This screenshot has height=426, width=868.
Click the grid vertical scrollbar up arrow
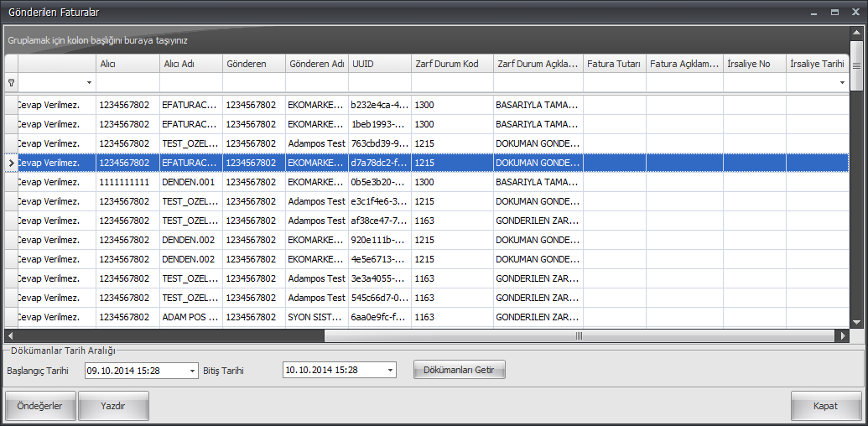[x=855, y=32]
